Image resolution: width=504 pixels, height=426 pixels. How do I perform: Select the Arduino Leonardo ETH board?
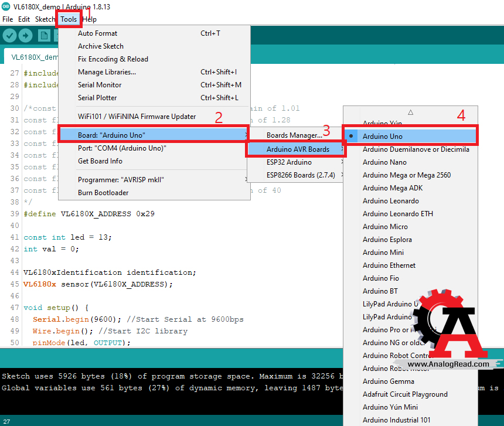pyautogui.click(x=410, y=214)
